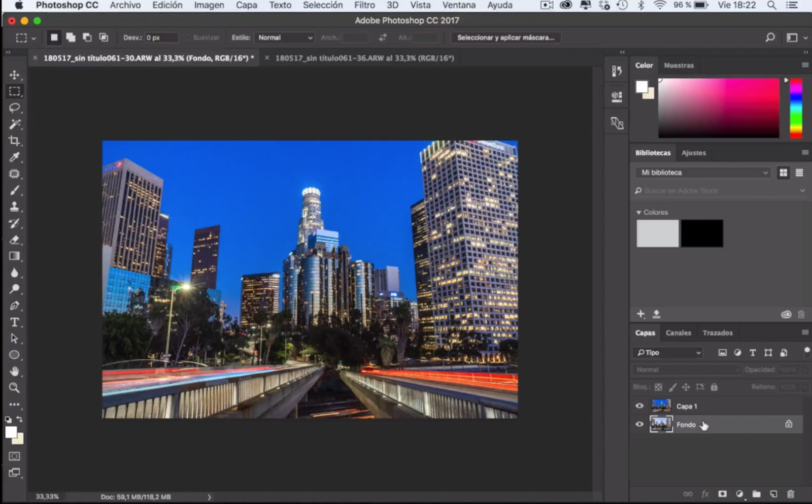Select the Horizontal Type tool

coord(14,322)
